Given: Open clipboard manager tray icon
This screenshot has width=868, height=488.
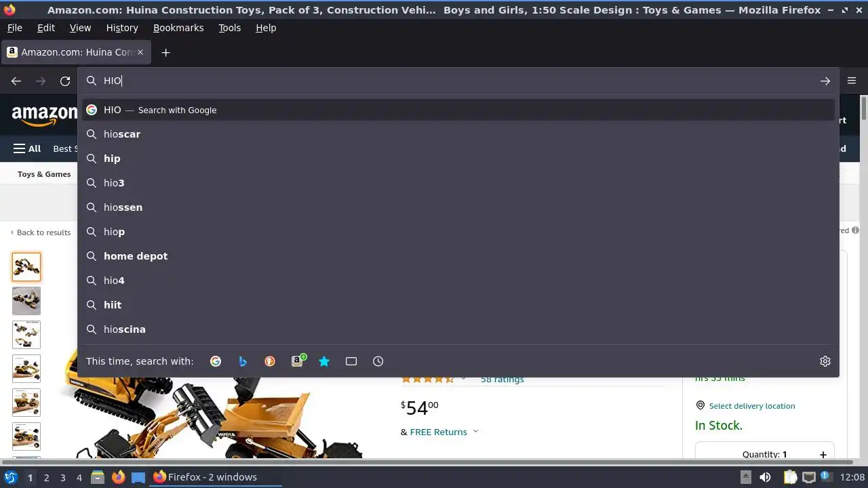Looking at the screenshot, I should click(x=790, y=477).
